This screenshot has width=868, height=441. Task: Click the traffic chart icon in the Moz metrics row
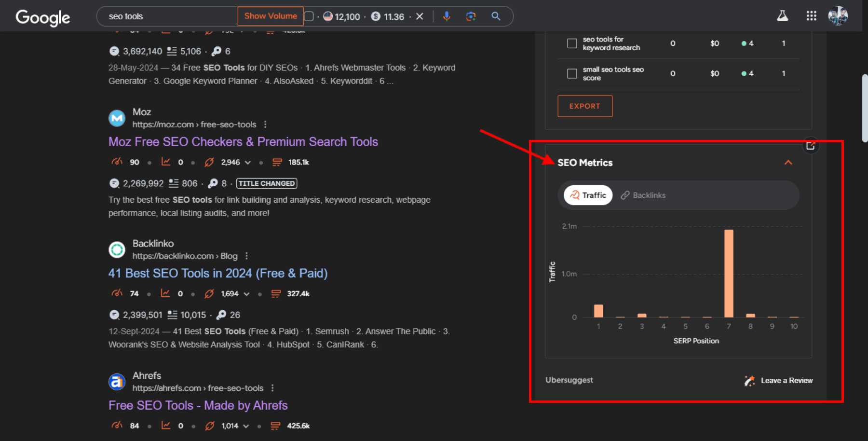tap(166, 162)
